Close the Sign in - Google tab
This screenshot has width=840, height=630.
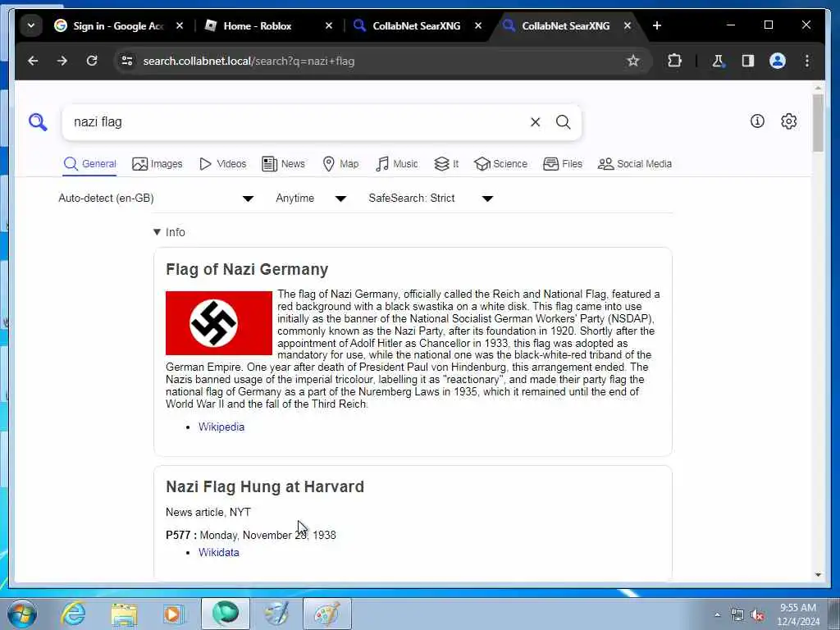(x=180, y=25)
